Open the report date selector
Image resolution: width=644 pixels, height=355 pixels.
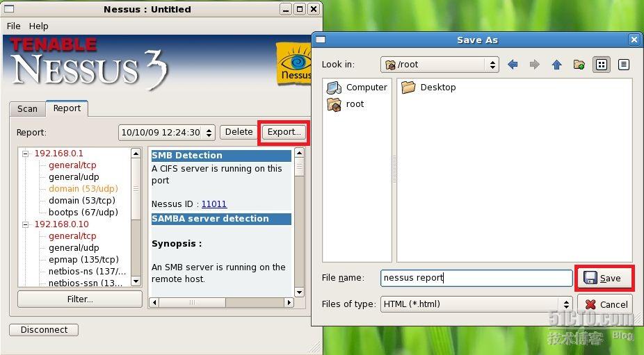point(167,133)
